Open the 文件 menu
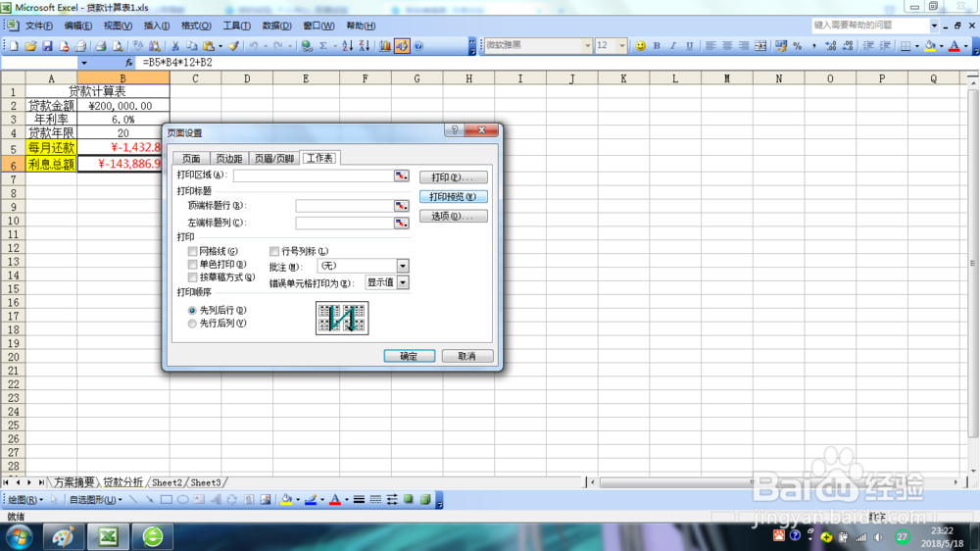Screen dimensions: 980x551 coord(39,25)
